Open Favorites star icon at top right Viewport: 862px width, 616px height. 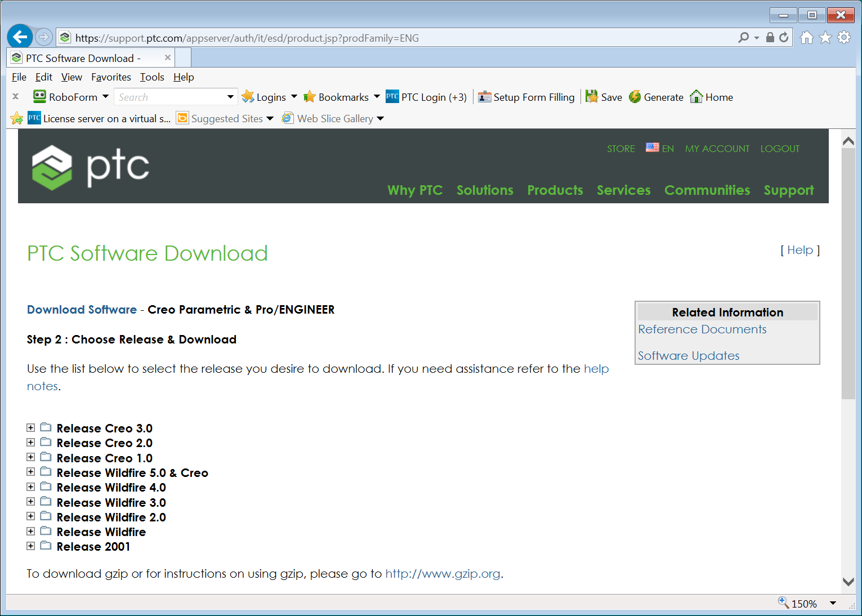pyautogui.click(x=825, y=38)
